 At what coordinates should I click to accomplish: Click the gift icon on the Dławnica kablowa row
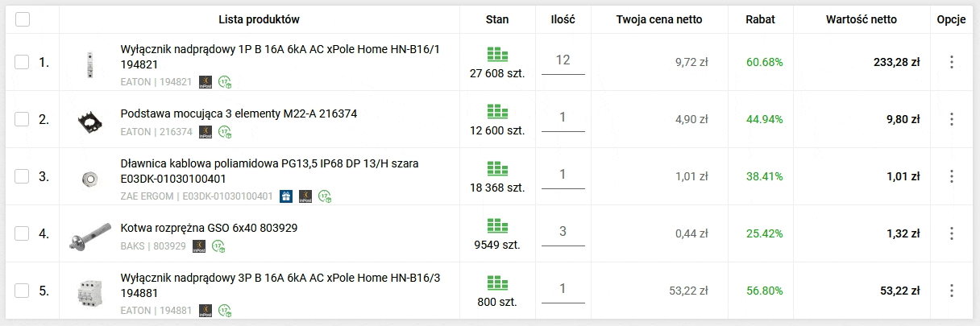286,196
